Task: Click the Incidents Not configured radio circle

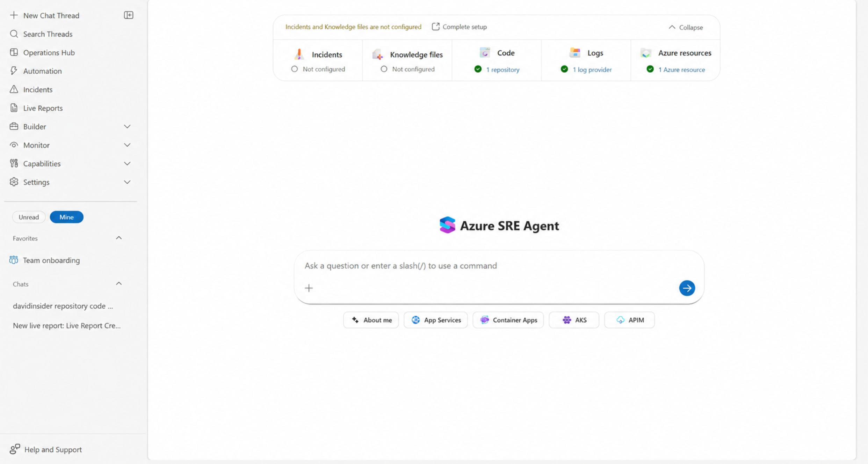Action: coord(295,69)
